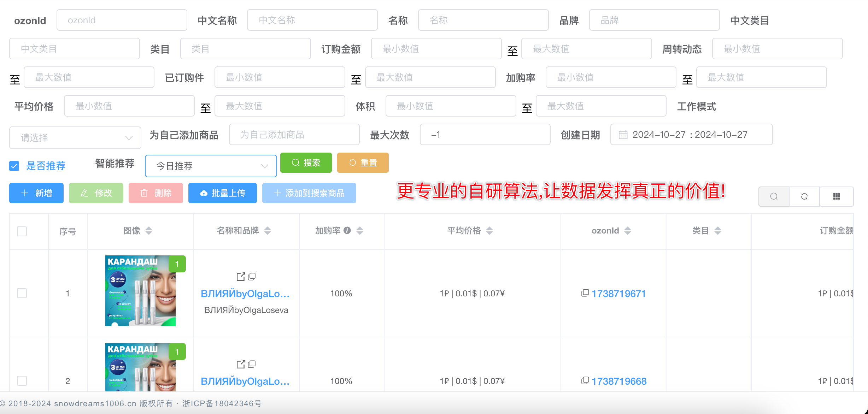This screenshot has width=868, height=414.
Task: Click the first product thumbnail image
Action: click(x=140, y=291)
